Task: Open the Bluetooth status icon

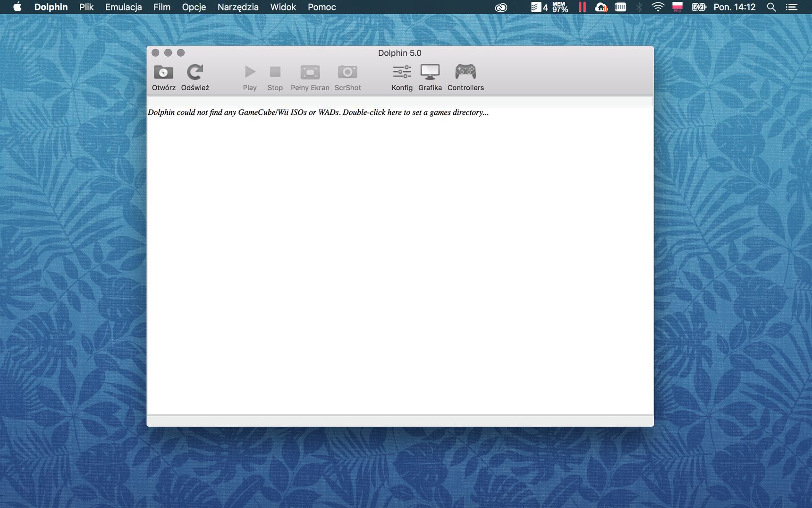Action: 639,7
